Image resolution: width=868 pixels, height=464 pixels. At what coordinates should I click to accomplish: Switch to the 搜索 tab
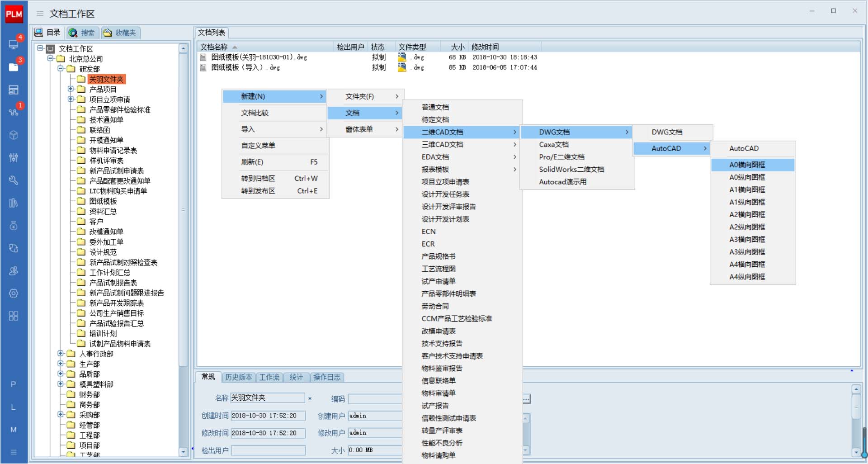pyautogui.click(x=83, y=33)
